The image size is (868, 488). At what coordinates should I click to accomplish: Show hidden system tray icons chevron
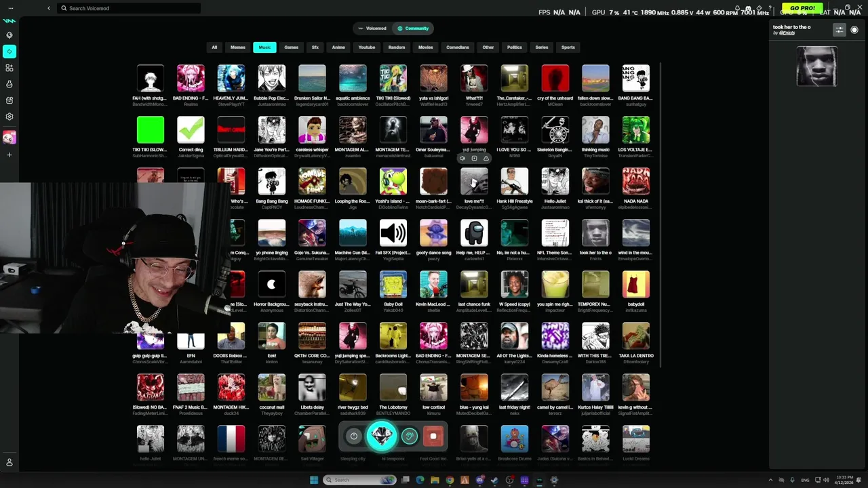(x=770, y=480)
